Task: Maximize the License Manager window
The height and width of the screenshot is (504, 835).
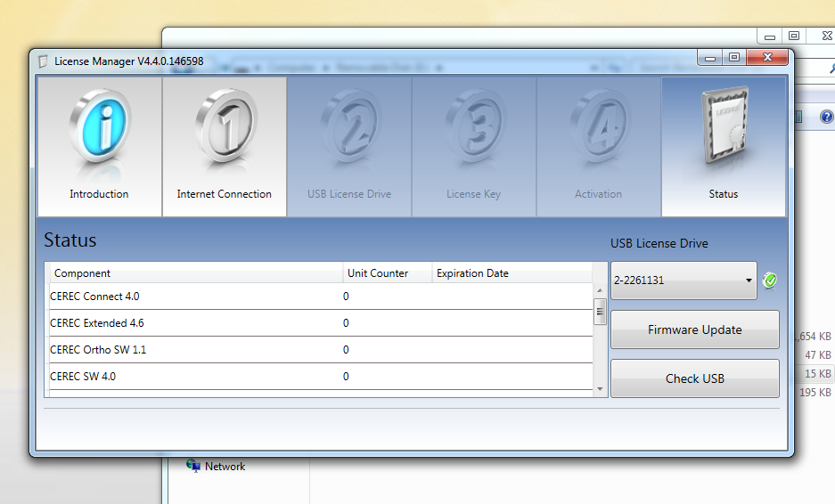Action: tap(734, 58)
